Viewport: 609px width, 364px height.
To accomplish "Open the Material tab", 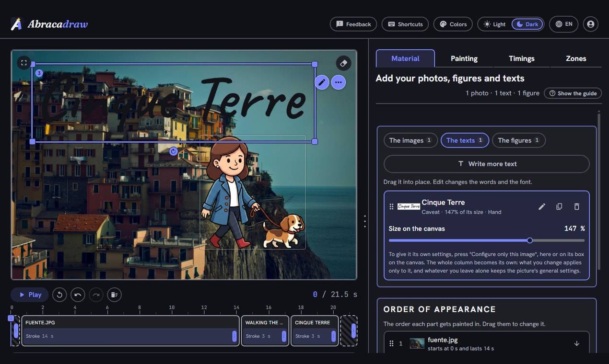I will 405,58.
